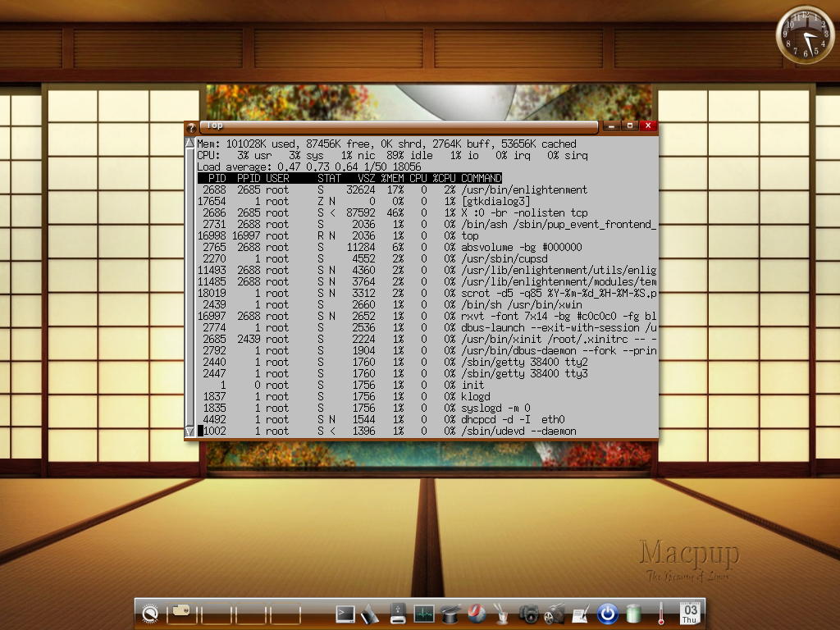Launch the web browser globe icon
Viewport: 840px width, 630px height.
click(477, 614)
